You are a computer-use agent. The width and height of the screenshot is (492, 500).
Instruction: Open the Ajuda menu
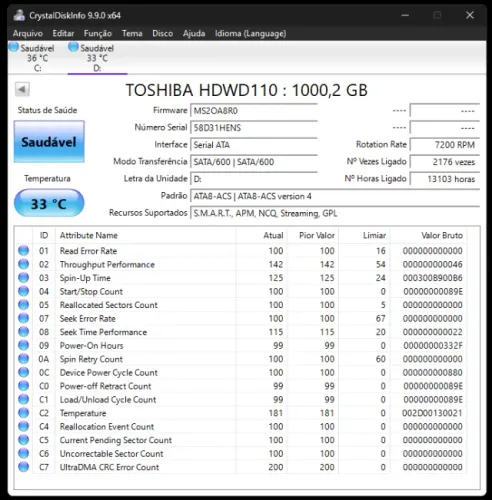coord(194,33)
